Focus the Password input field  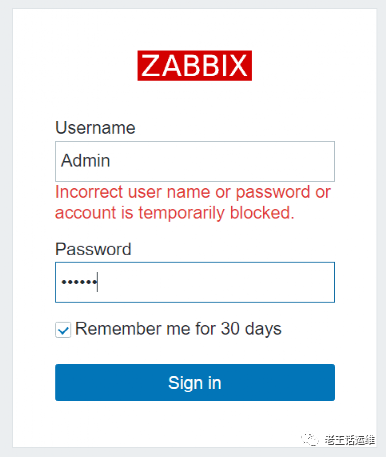195,282
